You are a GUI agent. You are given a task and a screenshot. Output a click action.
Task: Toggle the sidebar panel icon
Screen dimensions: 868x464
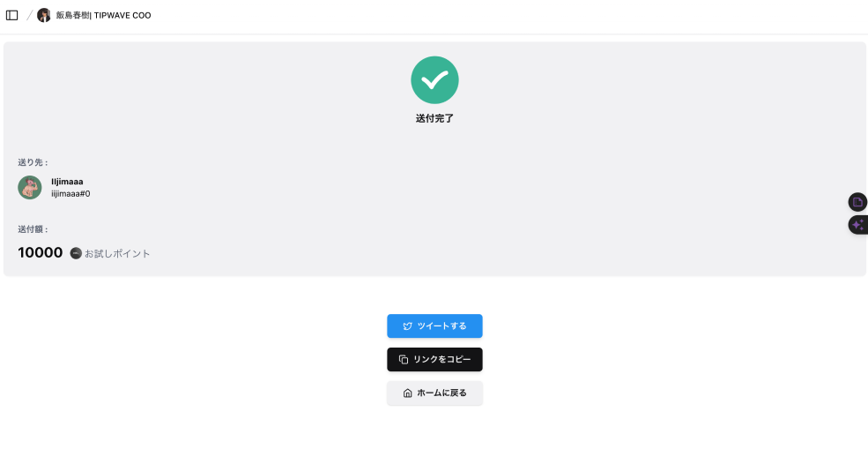click(x=12, y=15)
